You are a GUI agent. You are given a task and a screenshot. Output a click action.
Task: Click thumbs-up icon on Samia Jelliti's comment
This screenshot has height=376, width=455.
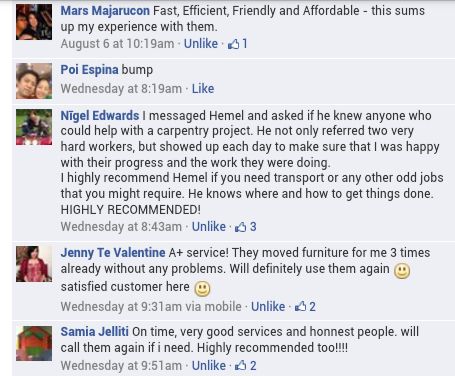(x=241, y=366)
